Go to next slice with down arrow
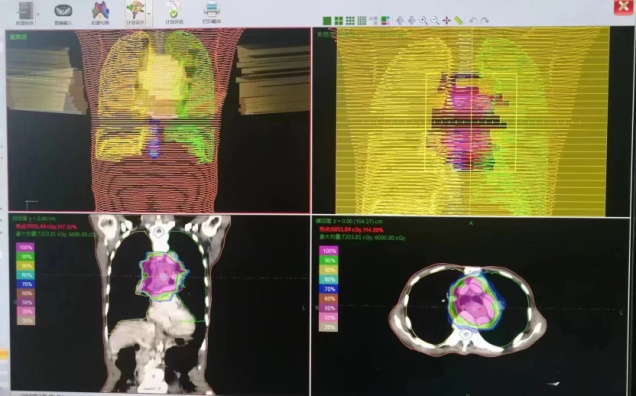The image size is (636, 396). [x=412, y=21]
